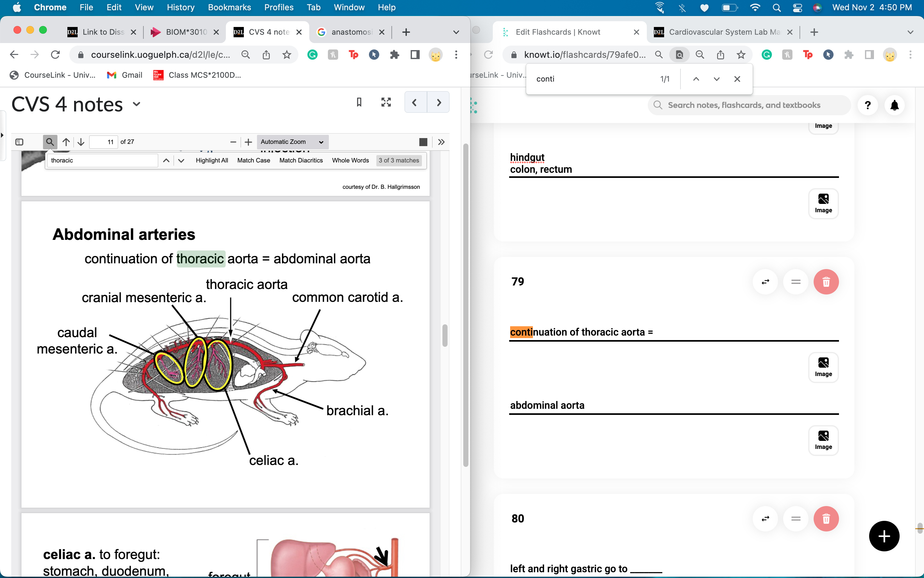Screen dimensions: 924x578
Task: Toggle the PDF sidebar panel icon
Action: pos(19,142)
